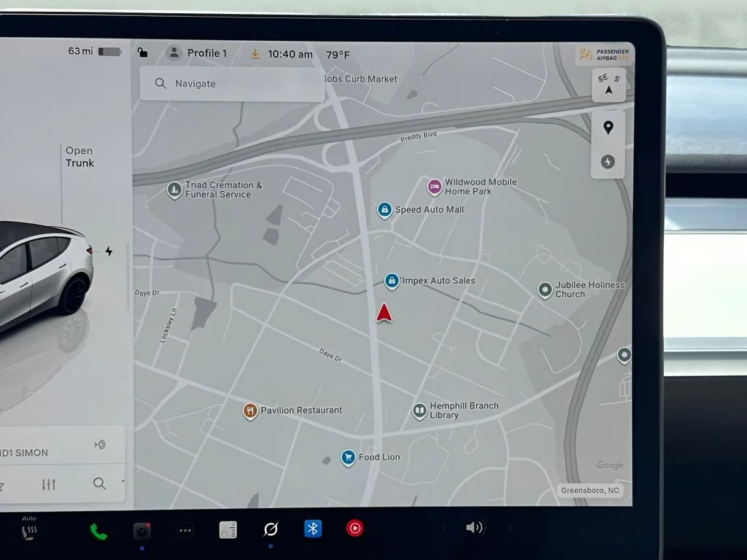Open charge port via lightning bolt
Screen dimensions: 747x560
pyautogui.click(x=109, y=251)
